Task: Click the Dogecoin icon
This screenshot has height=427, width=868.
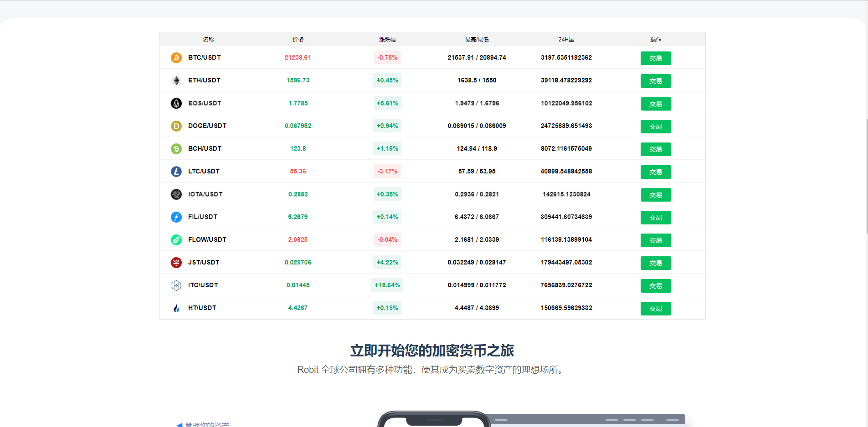Action: [176, 126]
